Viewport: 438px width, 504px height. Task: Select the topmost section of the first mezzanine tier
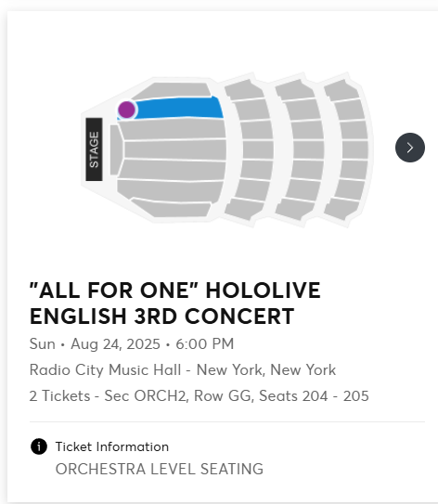(244, 90)
